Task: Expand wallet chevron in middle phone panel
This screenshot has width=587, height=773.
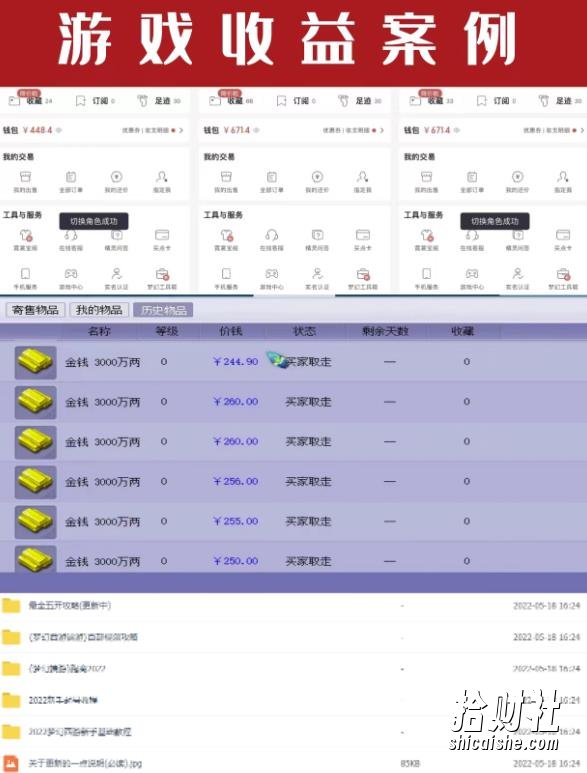Action: [382, 130]
